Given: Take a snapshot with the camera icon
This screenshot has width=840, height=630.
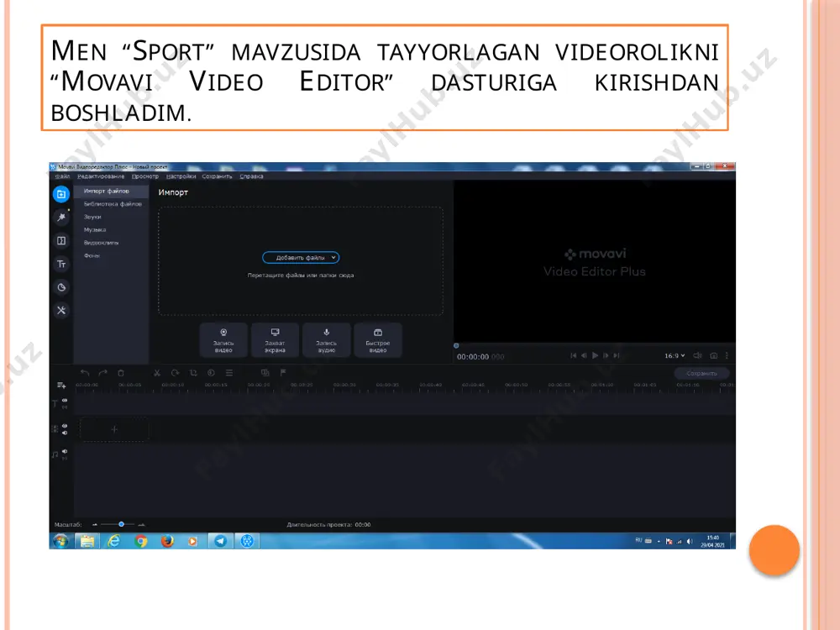Looking at the screenshot, I should coord(713,355).
